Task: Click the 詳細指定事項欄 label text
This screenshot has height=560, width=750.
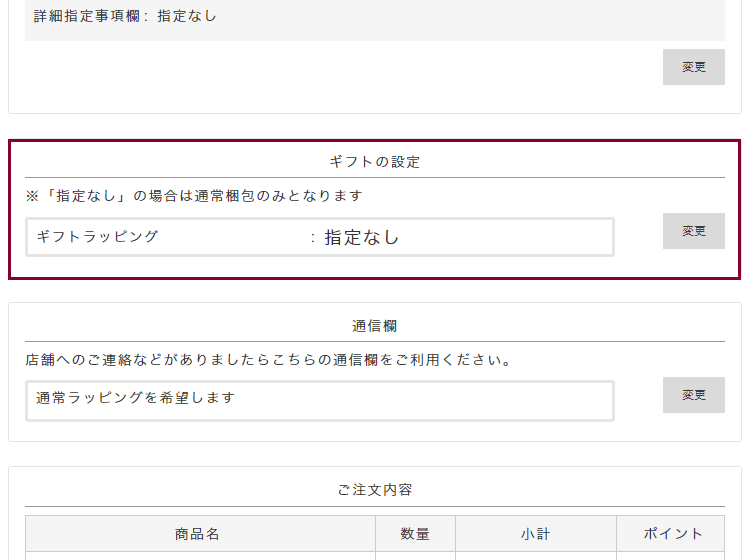Action: pyautogui.click(x=86, y=16)
